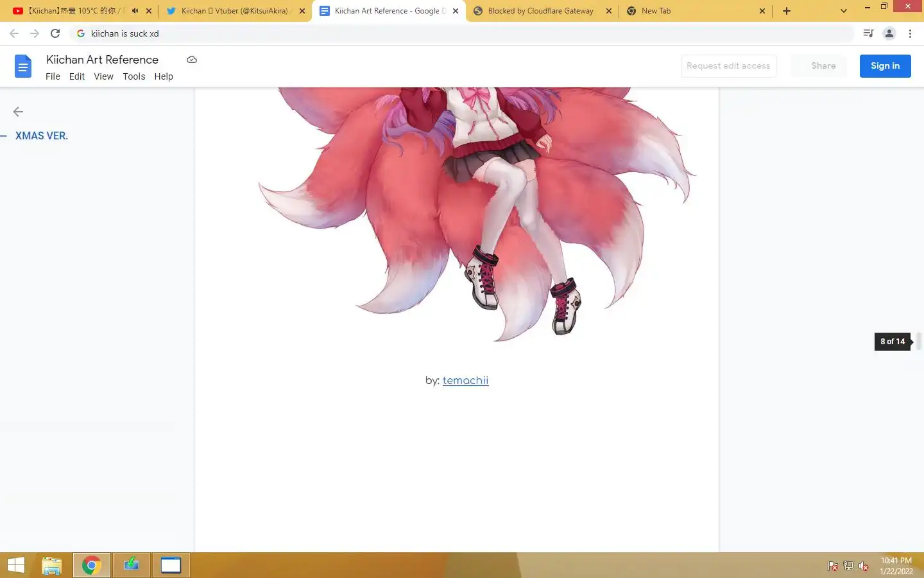Click the Action Center flag tray icon
The height and width of the screenshot is (578, 924).
click(x=832, y=566)
